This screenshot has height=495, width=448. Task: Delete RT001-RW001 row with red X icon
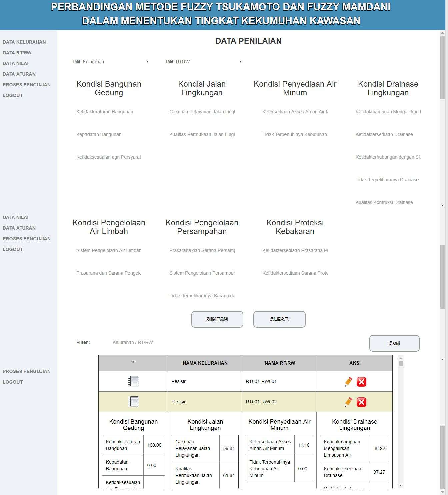361,382
